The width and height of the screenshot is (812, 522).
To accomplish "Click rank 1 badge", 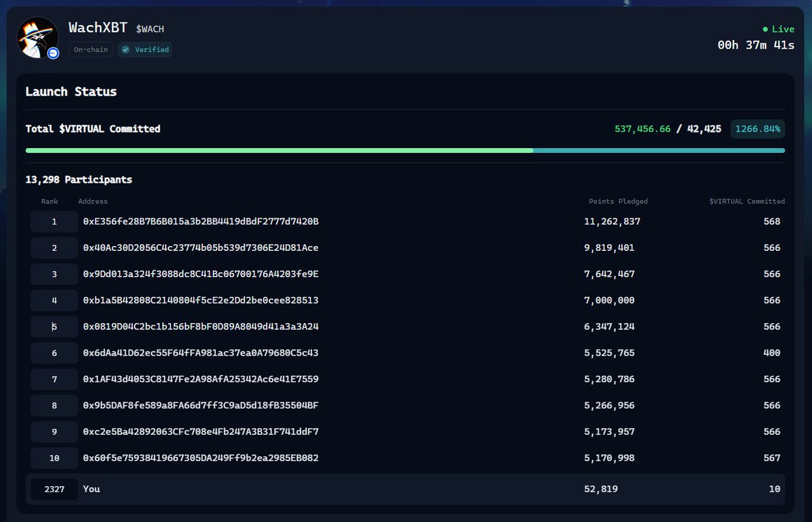I will coord(54,222).
